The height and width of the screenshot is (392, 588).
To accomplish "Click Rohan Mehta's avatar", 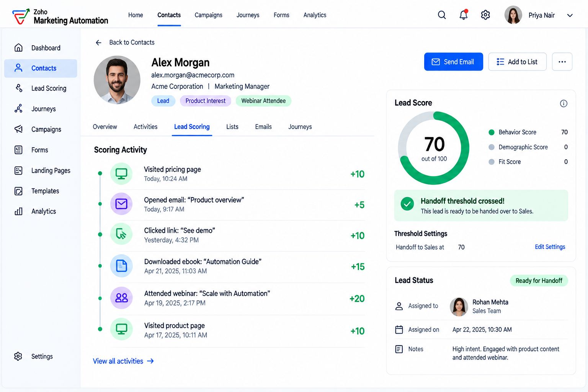I will [459, 307].
